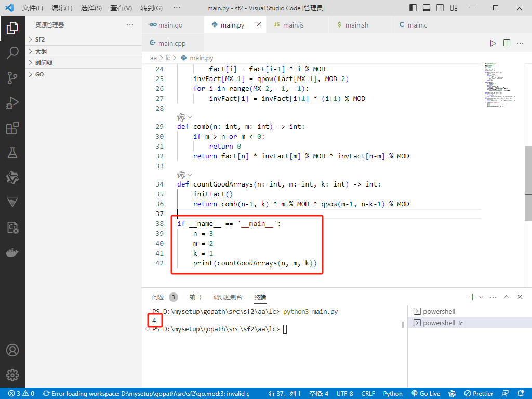Viewport: 532px width, 399px height.
Task: Expand the 大纲 outline section
Action: pyautogui.click(x=84, y=51)
